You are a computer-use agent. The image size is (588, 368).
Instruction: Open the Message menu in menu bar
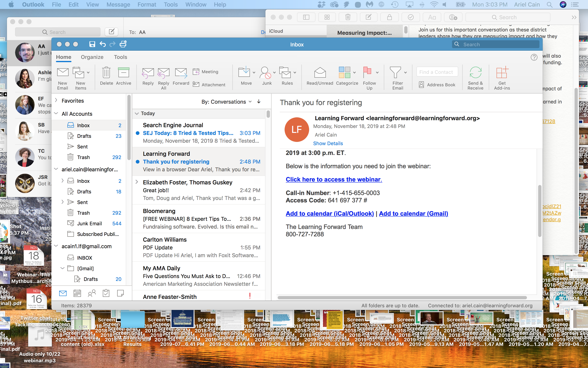pos(118,4)
